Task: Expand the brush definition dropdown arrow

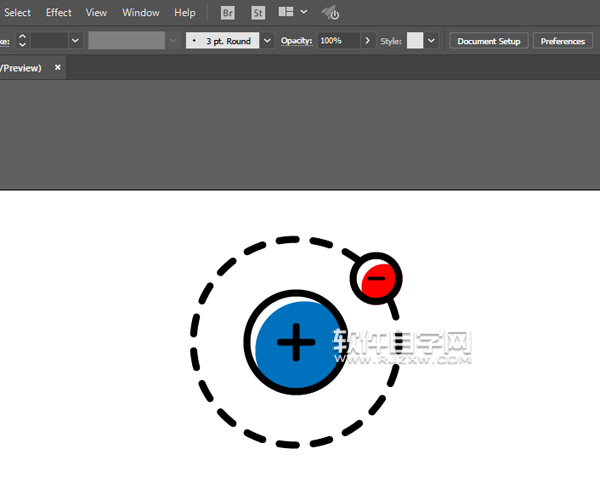Action: tap(267, 41)
